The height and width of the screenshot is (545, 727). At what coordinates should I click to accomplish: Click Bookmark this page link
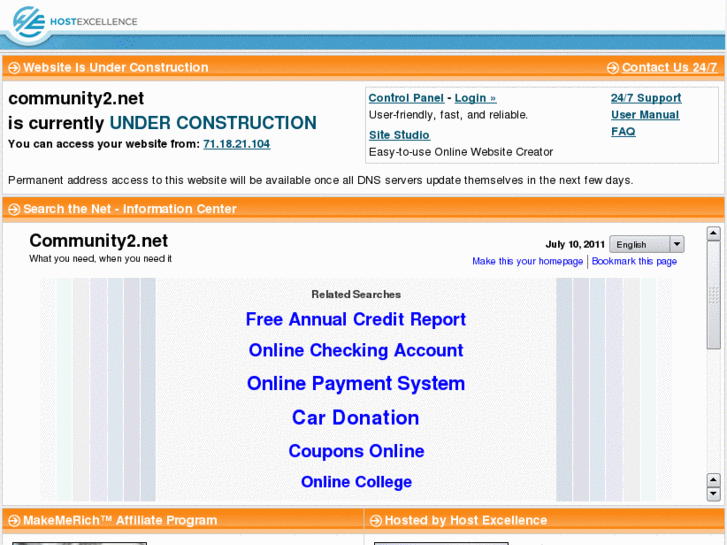(634, 261)
